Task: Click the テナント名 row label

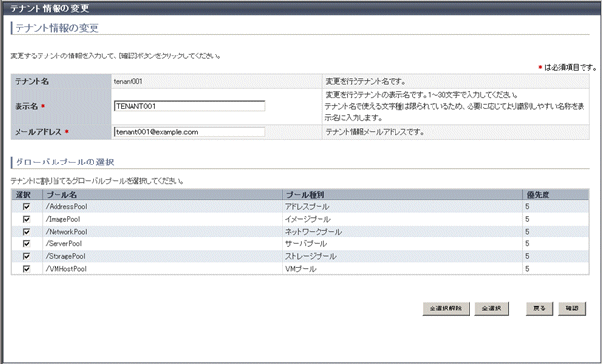Action: tap(31, 82)
